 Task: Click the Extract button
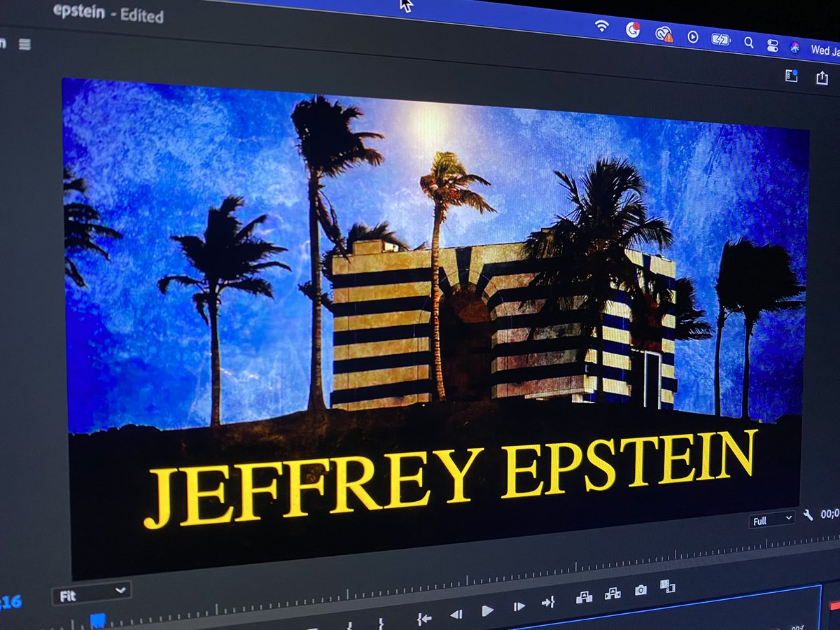[x=612, y=594]
